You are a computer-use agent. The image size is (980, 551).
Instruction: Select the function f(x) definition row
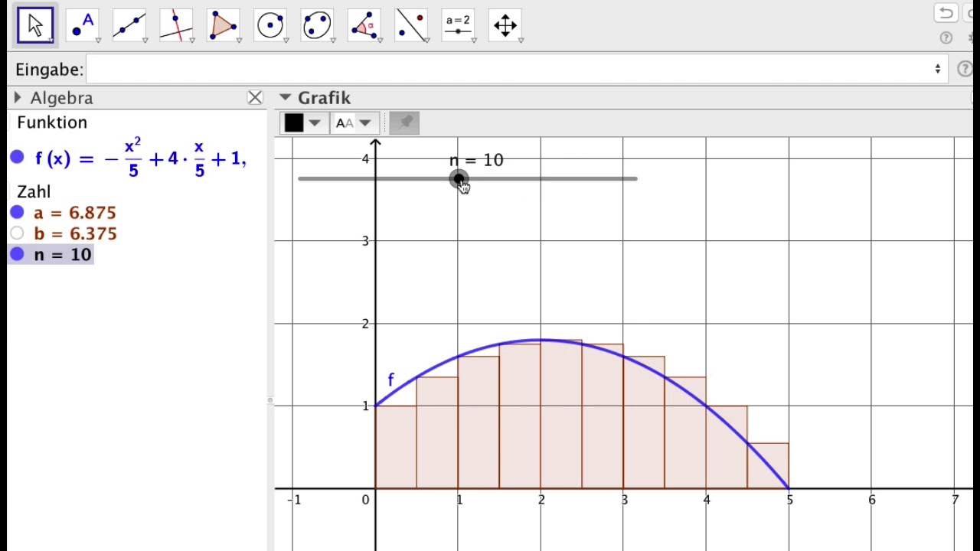pyautogui.click(x=140, y=158)
